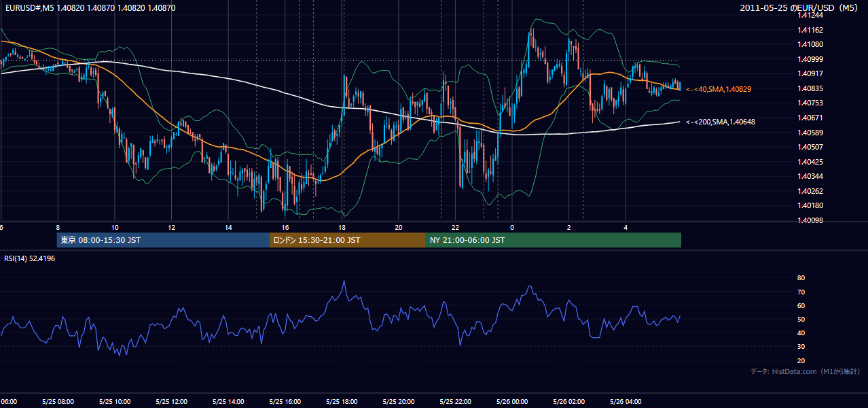Click the RSI 20 level label
868x408 pixels.
(x=801, y=360)
